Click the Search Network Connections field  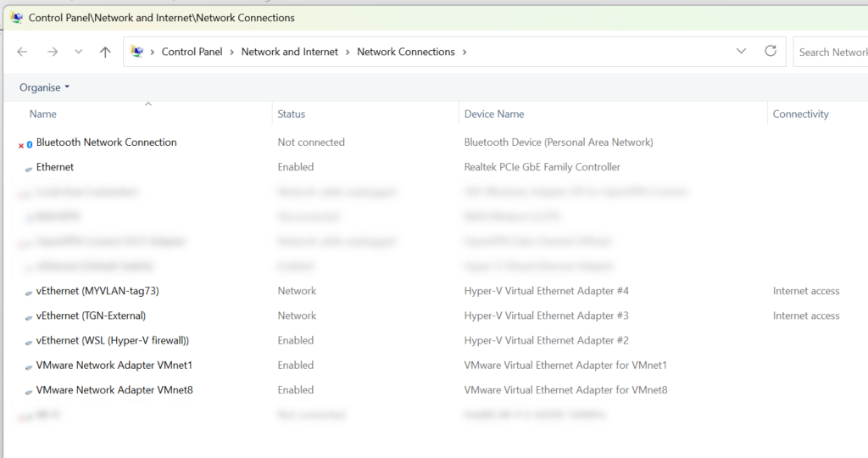point(831,52)
